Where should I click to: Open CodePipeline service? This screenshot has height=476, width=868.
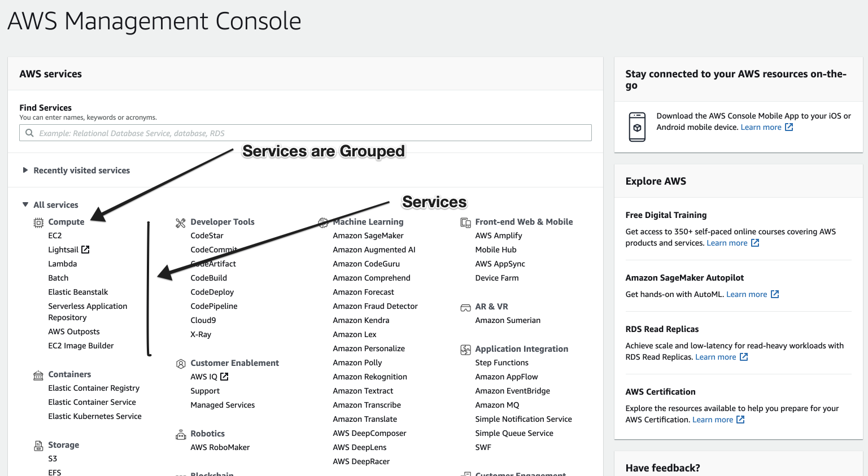(214, 306)
